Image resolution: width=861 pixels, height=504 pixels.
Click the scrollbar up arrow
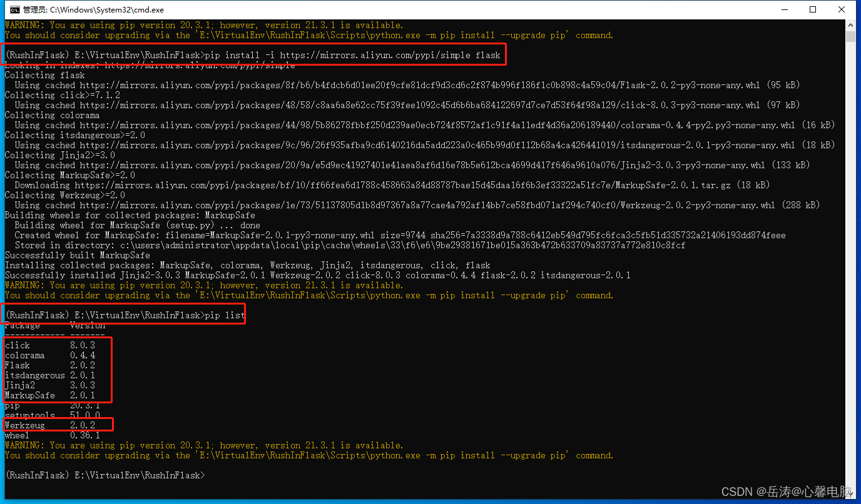850,25
